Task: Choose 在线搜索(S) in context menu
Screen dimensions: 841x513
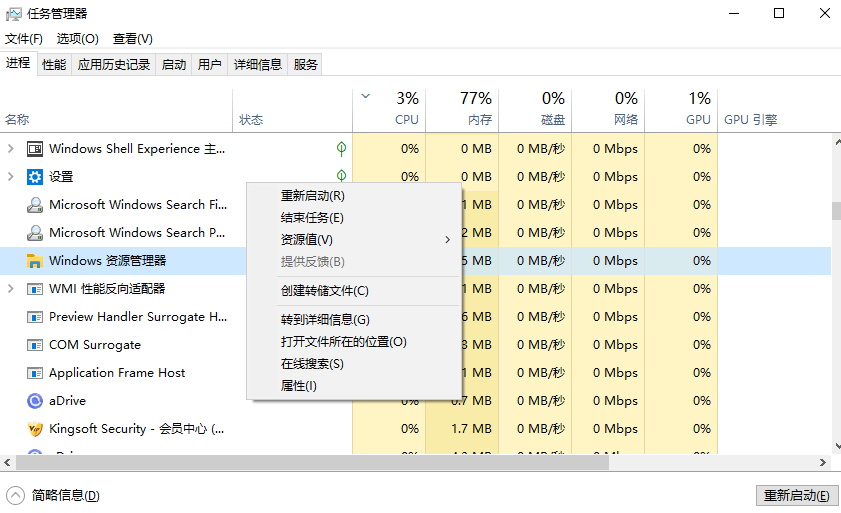Action: coord(354,364)
